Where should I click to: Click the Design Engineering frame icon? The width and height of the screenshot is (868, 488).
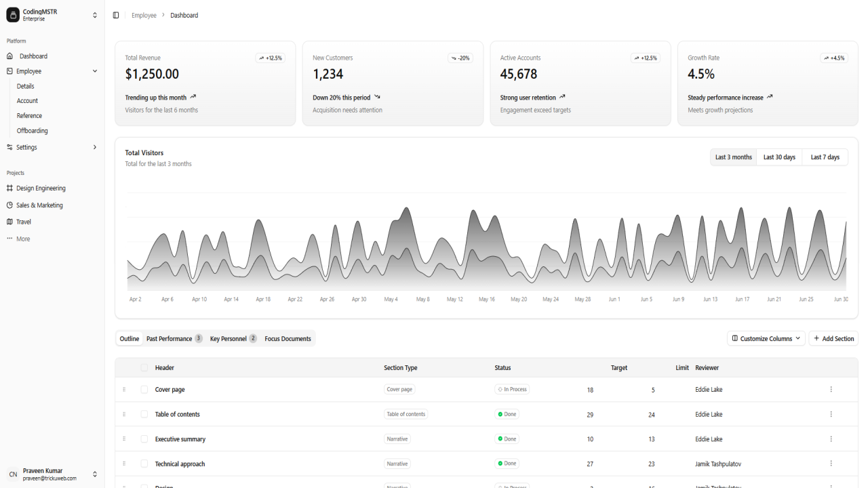(9, 188)
